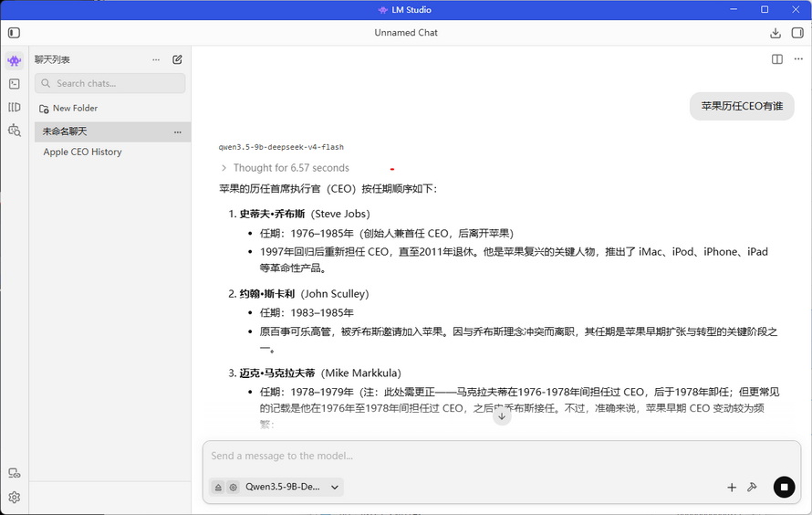Maximize the LM Studio window
The height and width of the screenshot is (515, 812).
pos(765,9)
